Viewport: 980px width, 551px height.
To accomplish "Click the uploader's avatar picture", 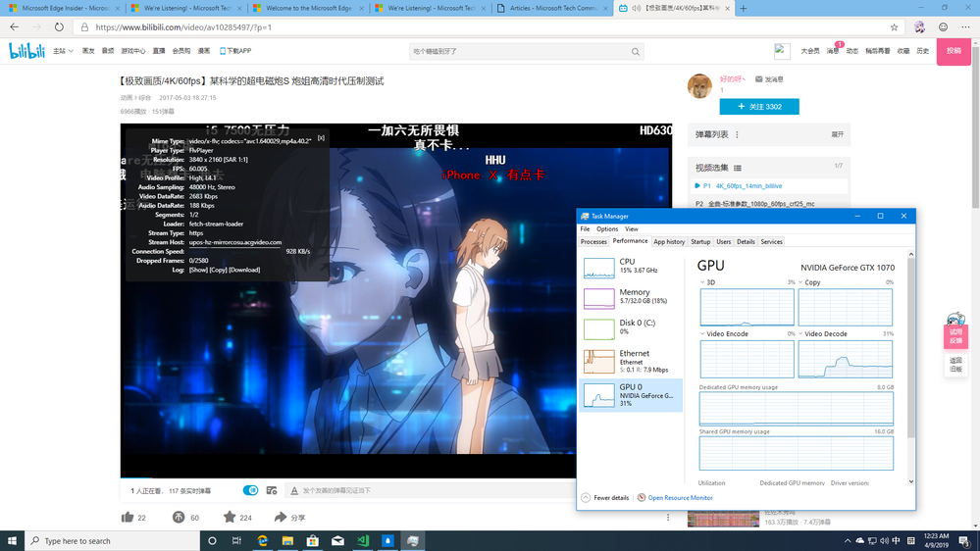I will tap(699, 85).
